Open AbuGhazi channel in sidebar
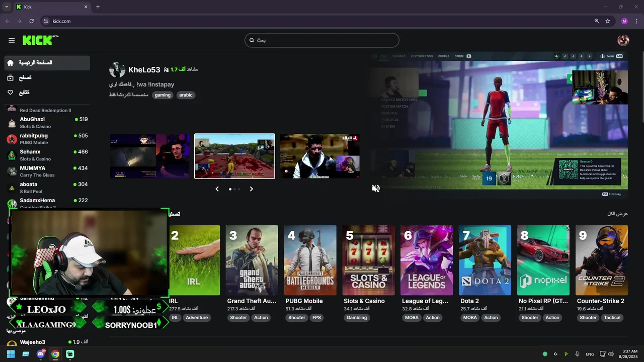 47,123
